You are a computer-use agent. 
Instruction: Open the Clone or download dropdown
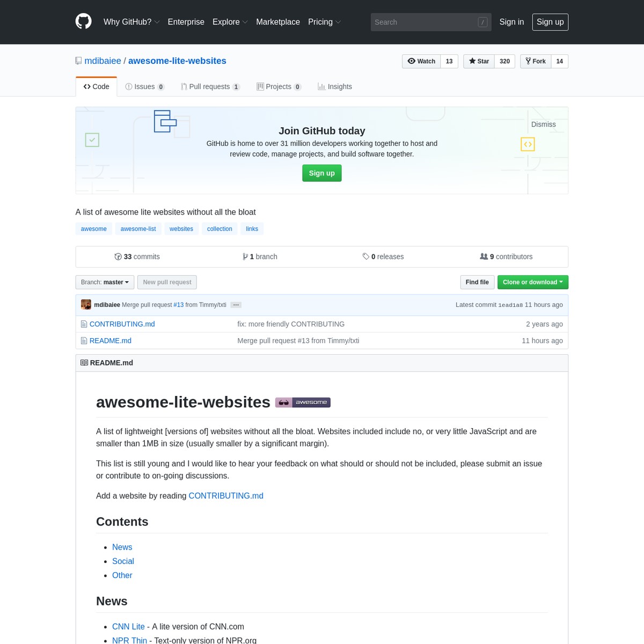point(533,282)
